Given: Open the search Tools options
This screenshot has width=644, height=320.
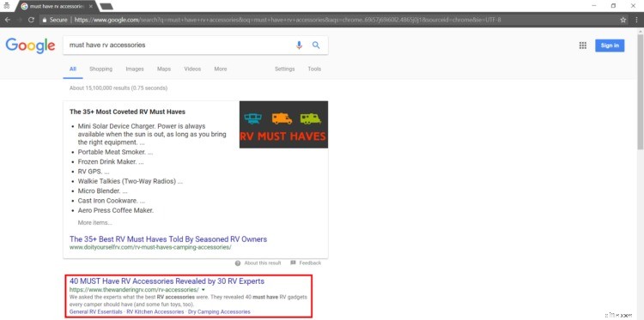Looking at the screenshot, I should click(314, 69).
